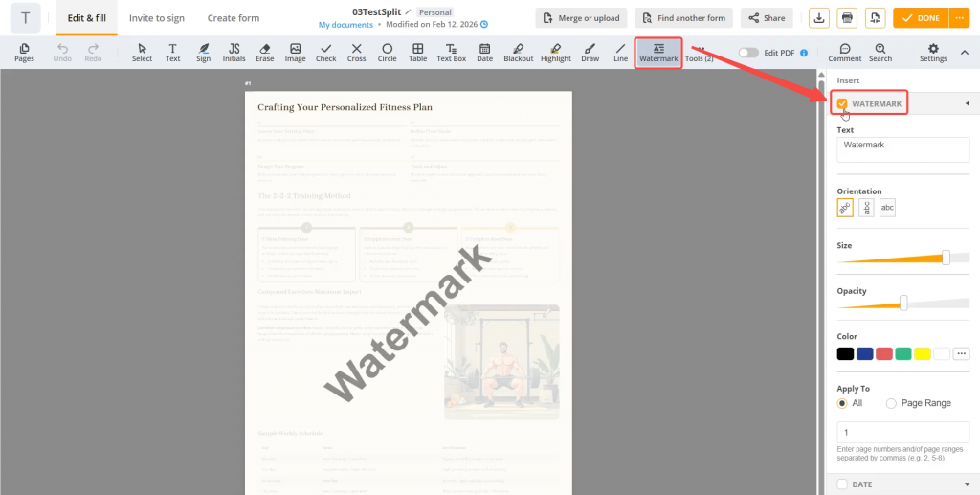Activate the Sign tool
The height and width of the screenshot is (495, 980).
pyautogui.click(x=203, y=53)
